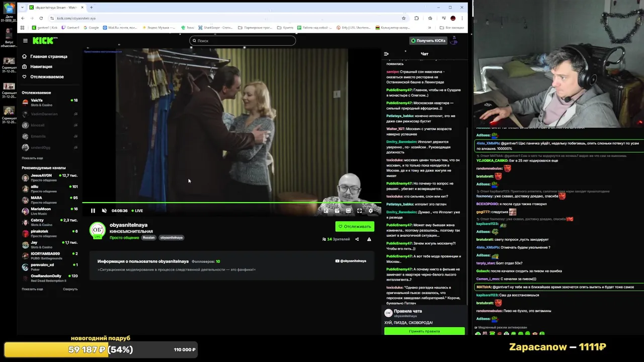Image resolution: width=644 pixels, height=362 pixels.
Task: Bookmark this page star icon
Action: coord(404,18)
